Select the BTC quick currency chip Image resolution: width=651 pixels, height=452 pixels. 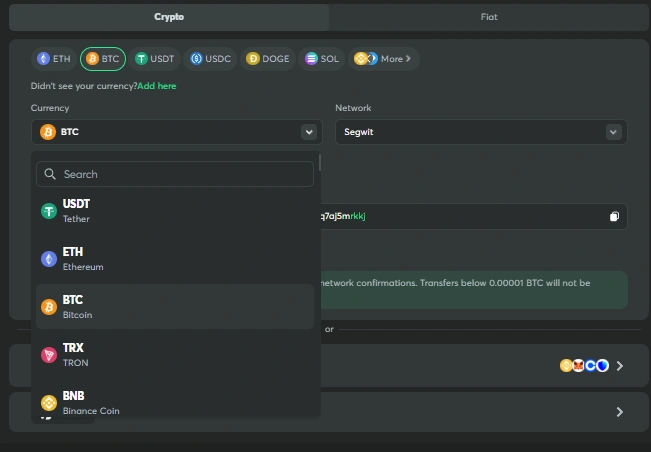[x=103, y=59]
